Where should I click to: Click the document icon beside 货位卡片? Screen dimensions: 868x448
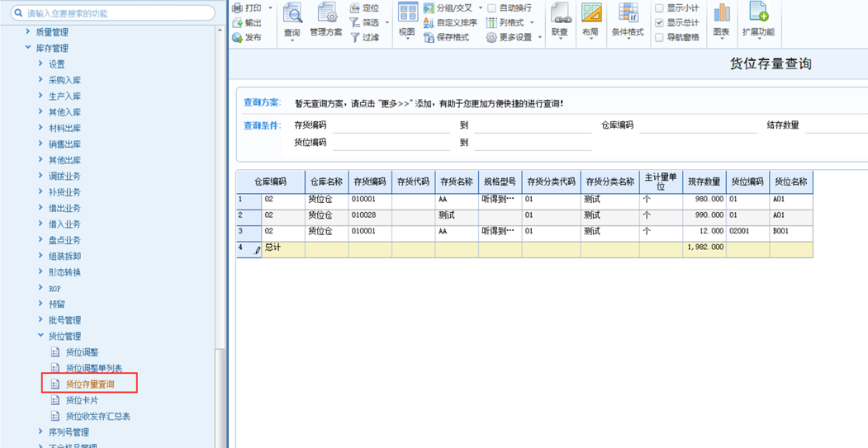pyautogui.click(x=55, y=400)
